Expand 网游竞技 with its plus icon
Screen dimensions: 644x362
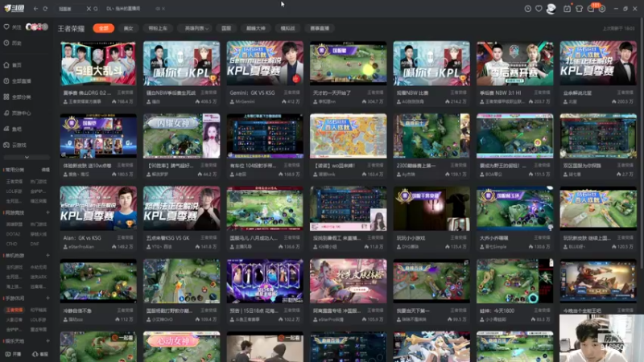point(47,212)
